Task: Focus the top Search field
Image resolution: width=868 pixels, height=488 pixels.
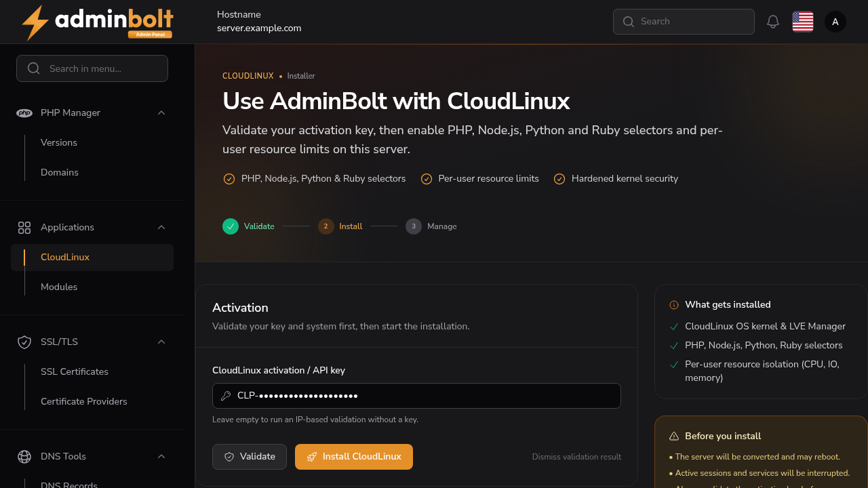Action: coord(684,22)
